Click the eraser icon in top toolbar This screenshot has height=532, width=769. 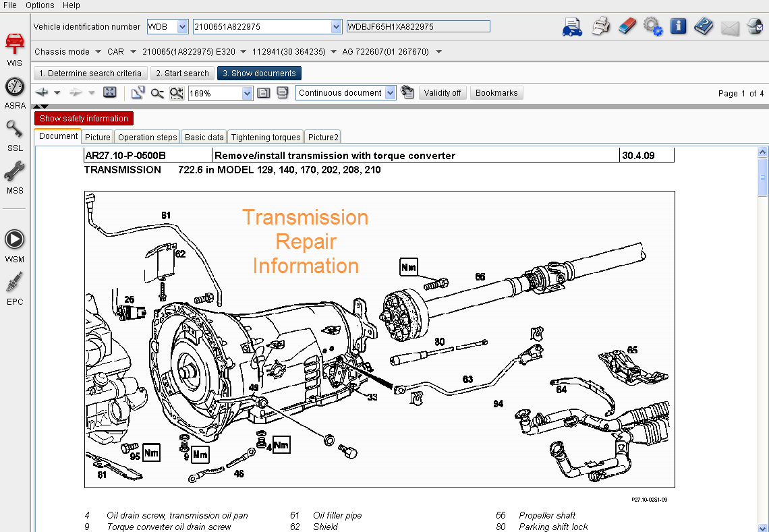[627, 27]
